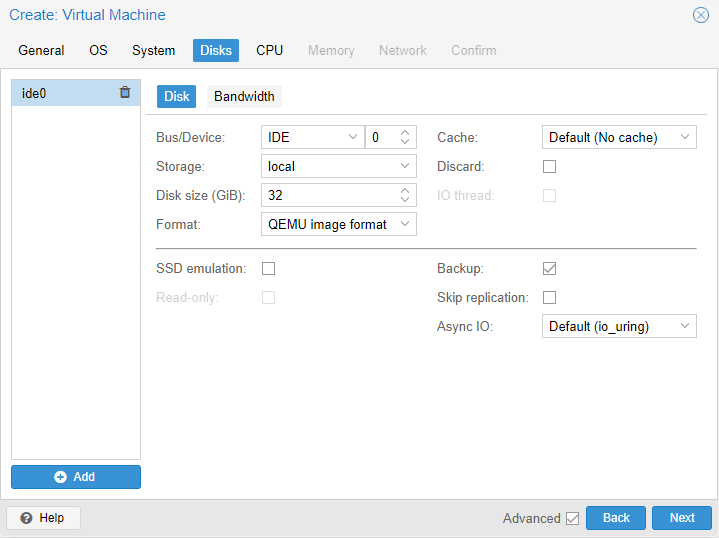Open the Bandwidth sub-tab
Viewport: 719px width, 538px height.
point(244,97)
